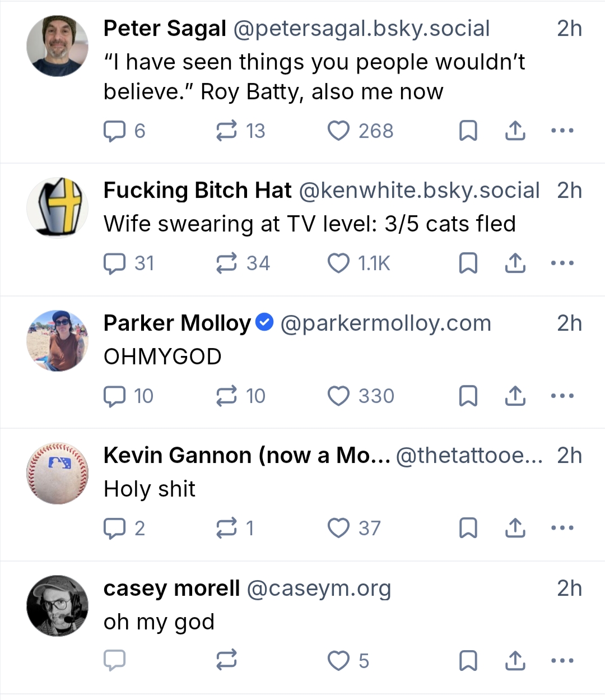The width and height of the screenshot is (605, 700).
Task: Like the post about wife swearing at TV
Action: pos(338,263)
